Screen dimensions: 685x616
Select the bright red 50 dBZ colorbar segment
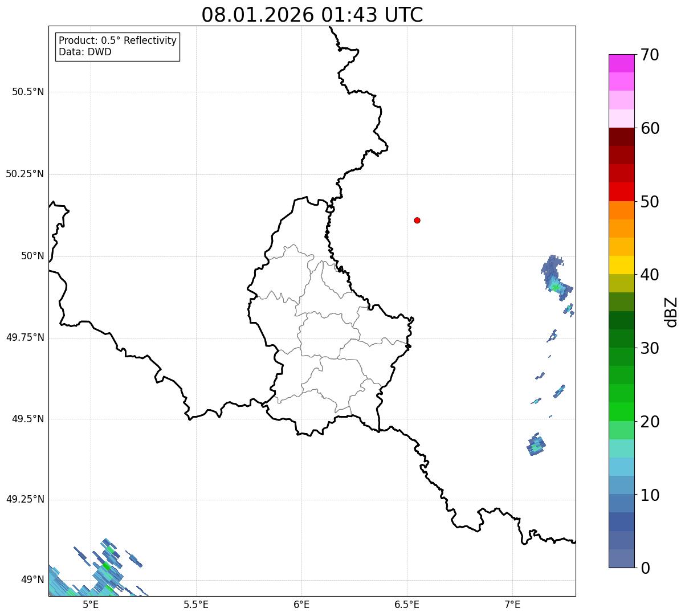[621, 191]
